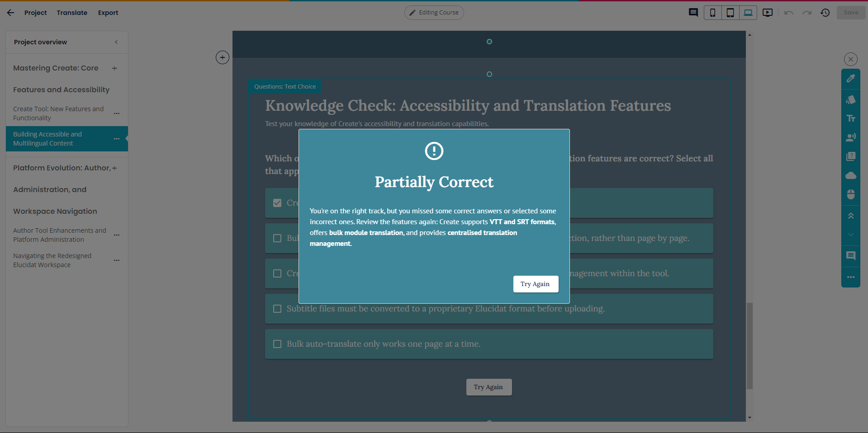Click the scroll up arrow of the page
Screen dimensions: 868x433
click(749, 35)
